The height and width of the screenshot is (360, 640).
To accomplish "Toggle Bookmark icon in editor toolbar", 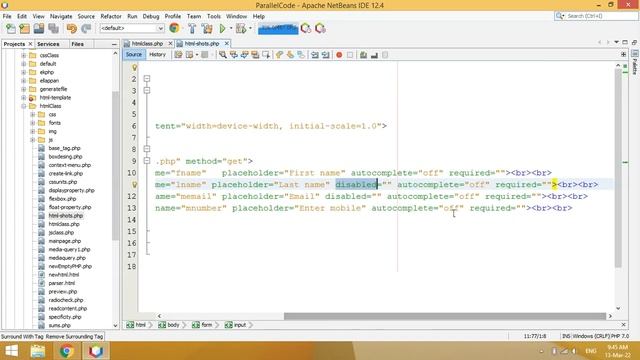I will point(301,55).
